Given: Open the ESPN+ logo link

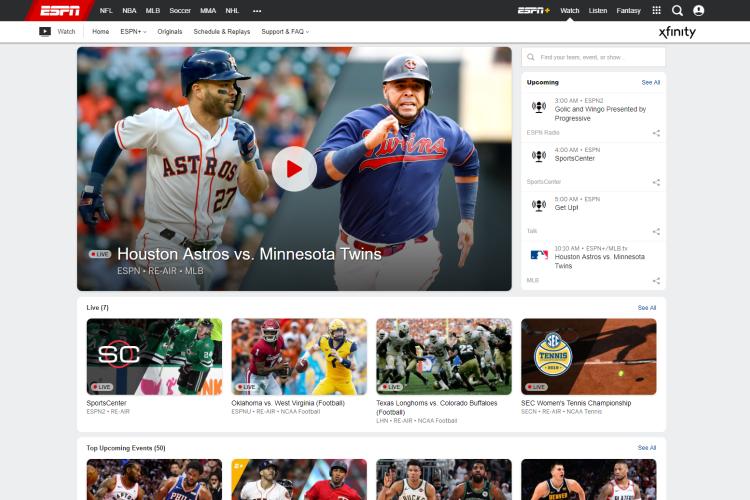Looking at the screenshot, I should 534,10.
